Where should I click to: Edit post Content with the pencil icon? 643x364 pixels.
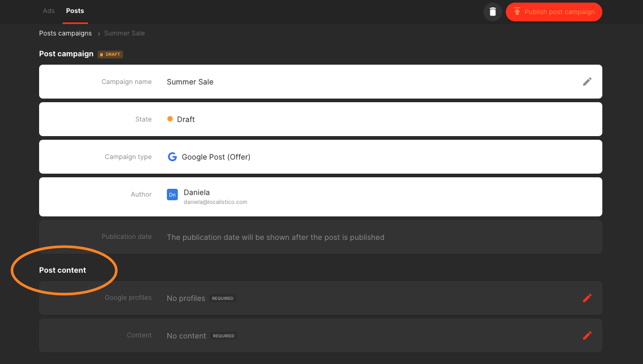click(587, 335)
